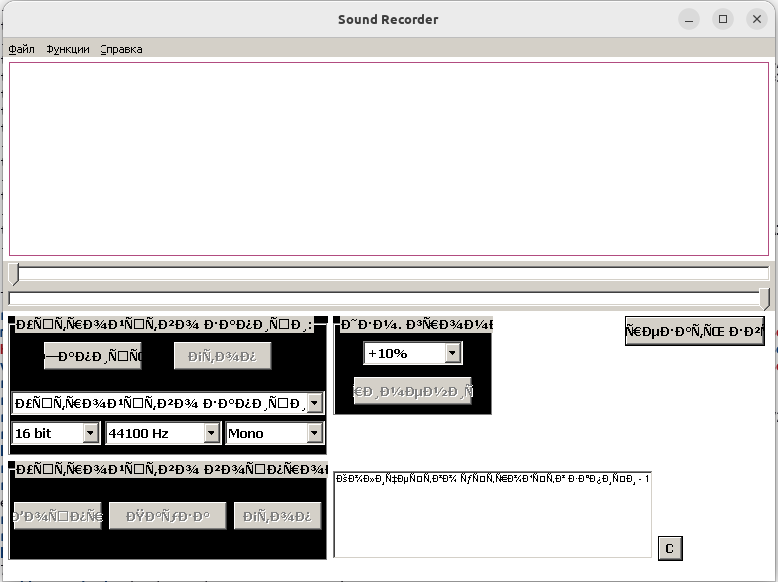Click the trim sound button at top right
Image resolution: width=778 pixels, height=582 pixels.
tap(695, 331)
